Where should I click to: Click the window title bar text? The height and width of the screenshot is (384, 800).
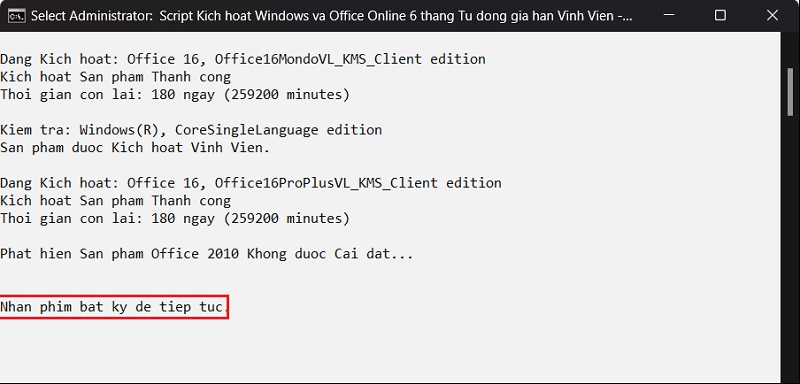332,16
